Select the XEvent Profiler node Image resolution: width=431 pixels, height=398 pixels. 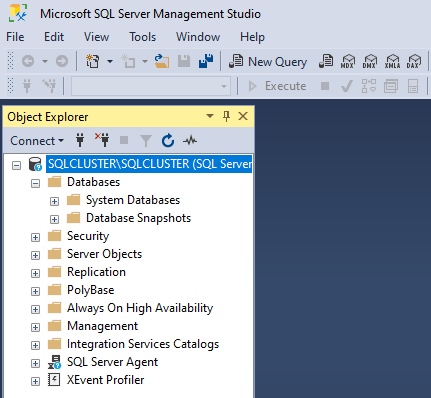pyautogui.click(x=105, y=380)
